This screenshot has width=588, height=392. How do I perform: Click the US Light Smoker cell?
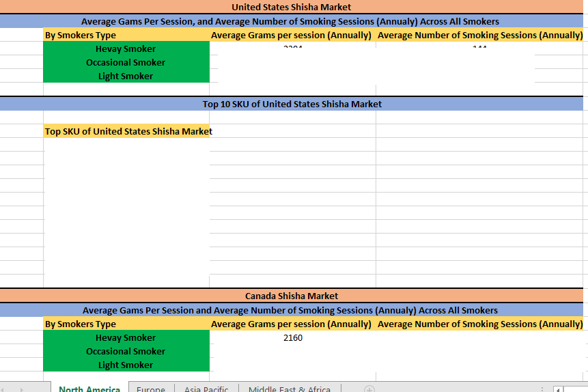126,76
